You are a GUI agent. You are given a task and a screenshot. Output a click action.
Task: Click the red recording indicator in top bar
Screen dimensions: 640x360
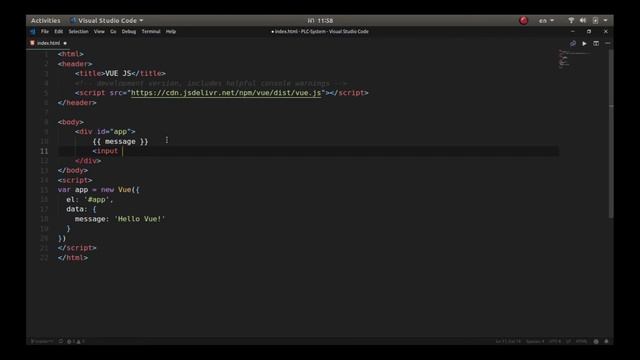pyautogui.click(x=523, y=20)
